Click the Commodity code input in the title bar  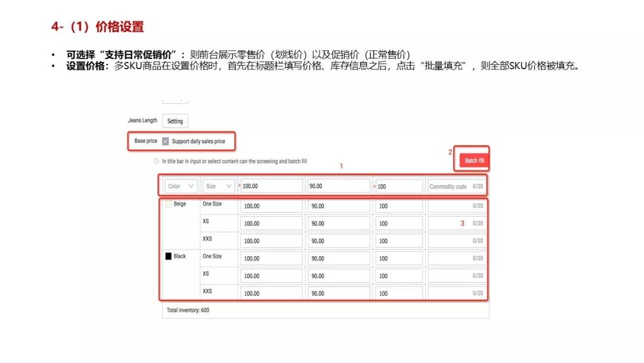456,186
